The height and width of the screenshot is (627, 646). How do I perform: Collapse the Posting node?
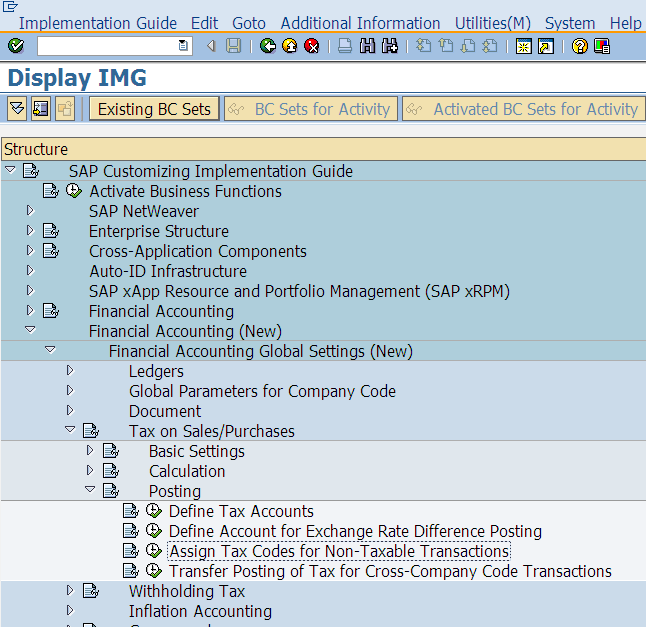pyautogui.click(x=90, y=489)
